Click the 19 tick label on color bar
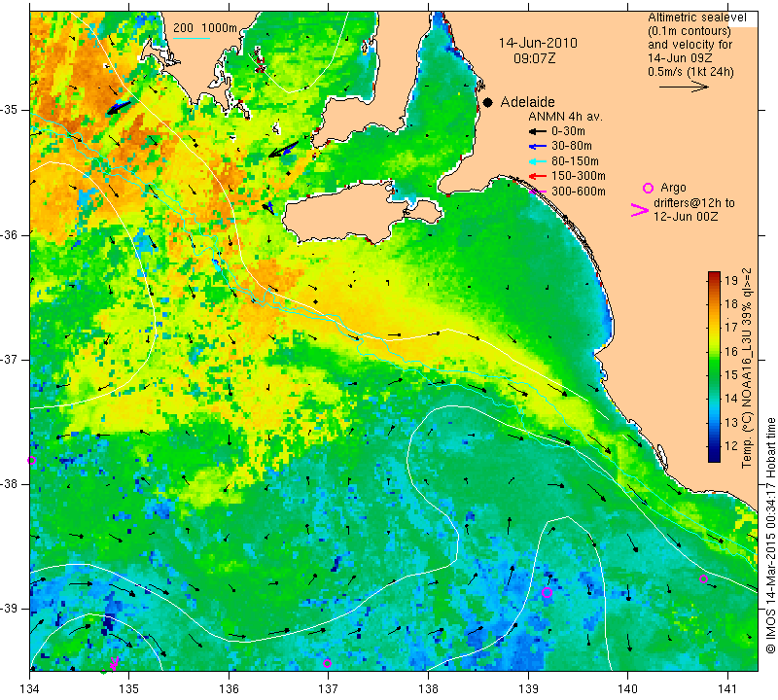This screenshot has height=700, width=778. click(x=731, y=280)
